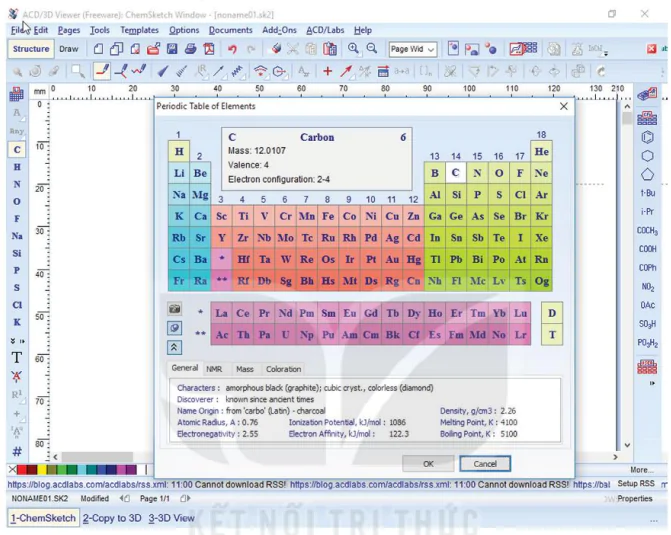Screen dimensions: 671x535
Task: Open the General tab in dialog
Action: coord(184,368)
